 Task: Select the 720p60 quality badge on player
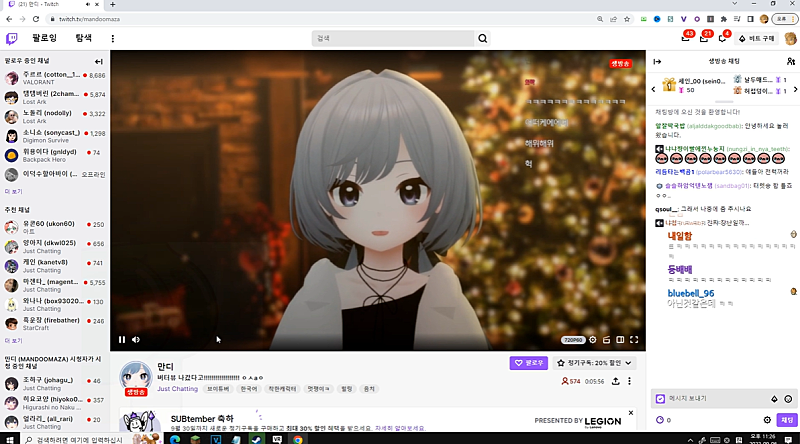573,340
